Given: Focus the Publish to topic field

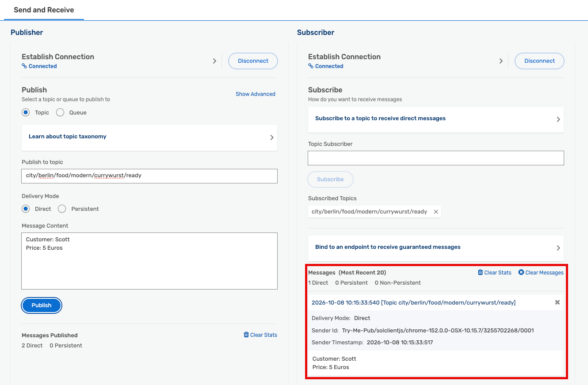Looking at the screenshot, I should [149, 176].
